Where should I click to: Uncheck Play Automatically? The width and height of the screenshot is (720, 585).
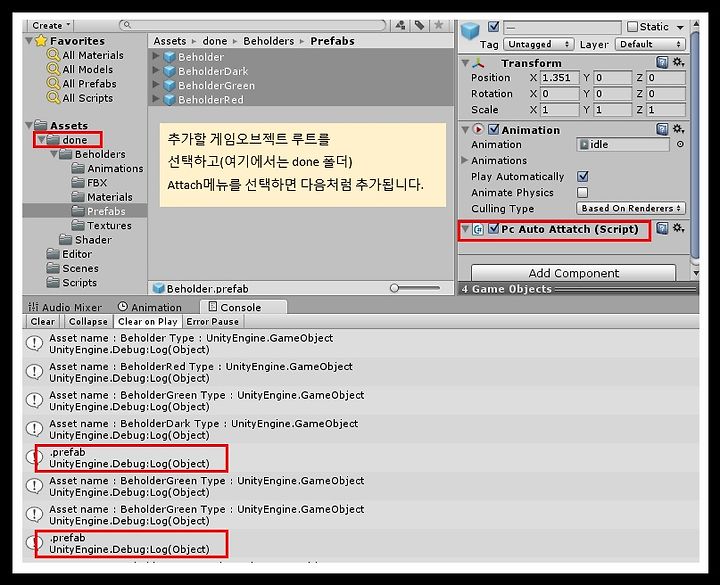point(583,176)
